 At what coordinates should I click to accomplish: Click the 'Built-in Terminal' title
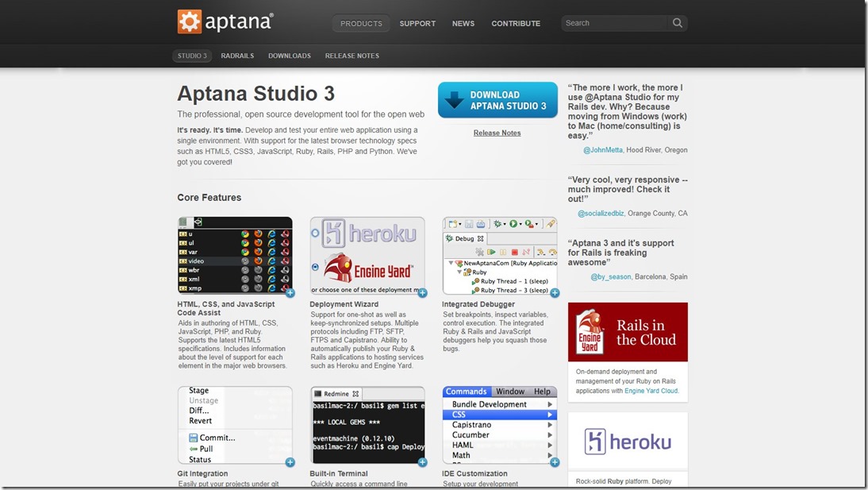pyautogui.click(x=339, y=473)
